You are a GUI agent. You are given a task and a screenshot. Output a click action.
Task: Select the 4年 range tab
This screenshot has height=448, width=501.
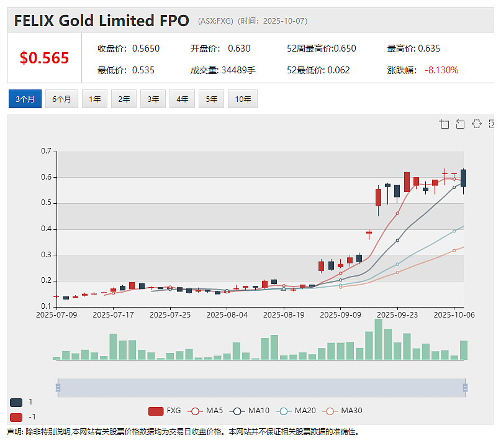pos(182,99)
